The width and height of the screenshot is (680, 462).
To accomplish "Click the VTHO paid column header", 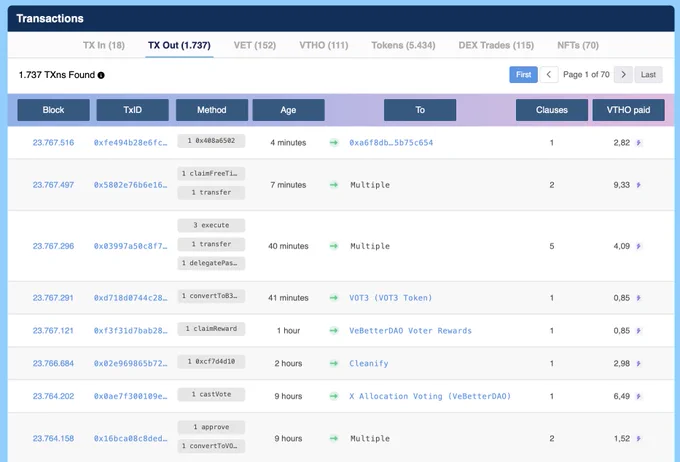I will [628, 110].
